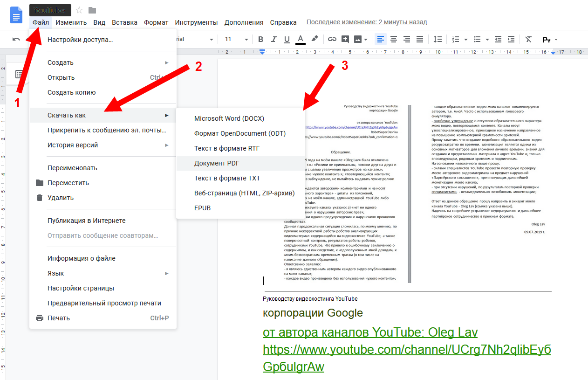Screen dimensions: 588x380
Task: Open the highlight color marker tool
Action: [315, 39]
